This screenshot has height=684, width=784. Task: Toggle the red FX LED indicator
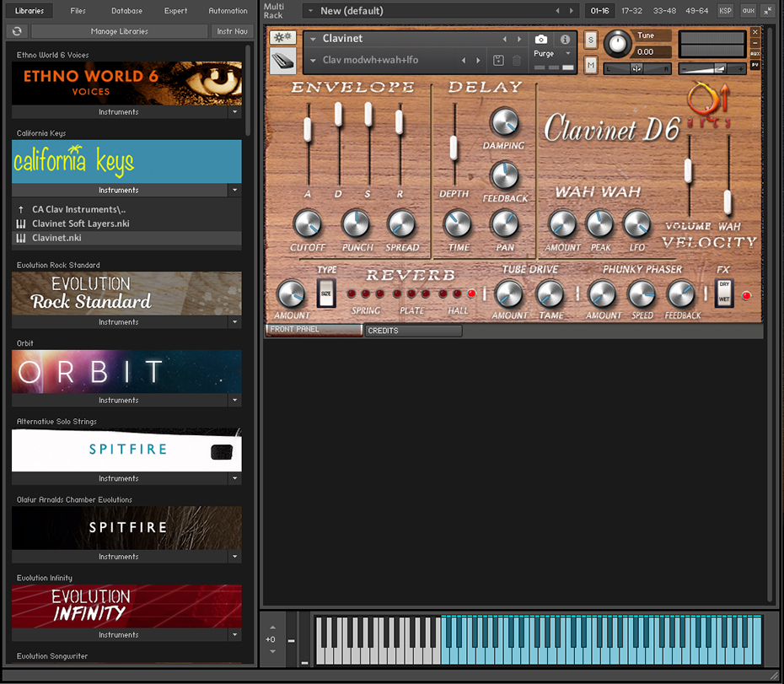pyautogui.click(x=747, y=295)
